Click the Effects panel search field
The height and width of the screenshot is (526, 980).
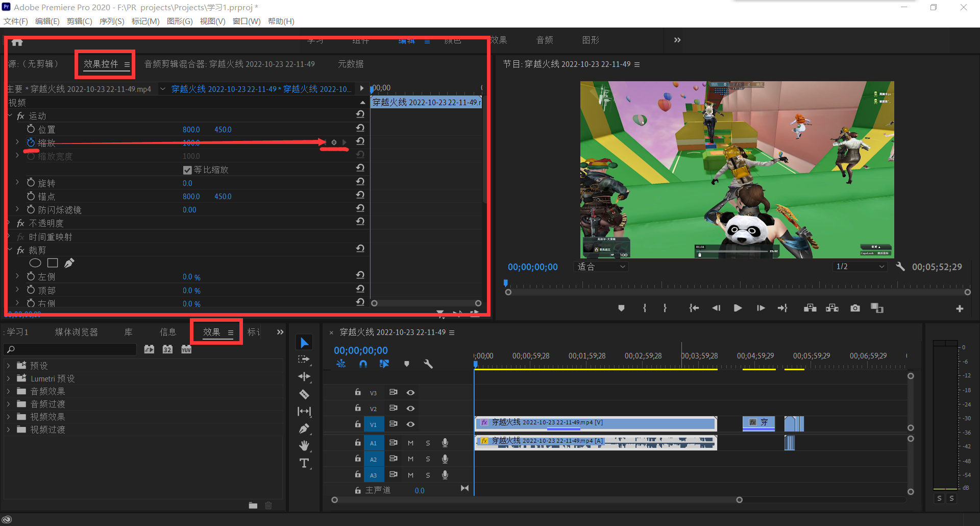[70, 349]
